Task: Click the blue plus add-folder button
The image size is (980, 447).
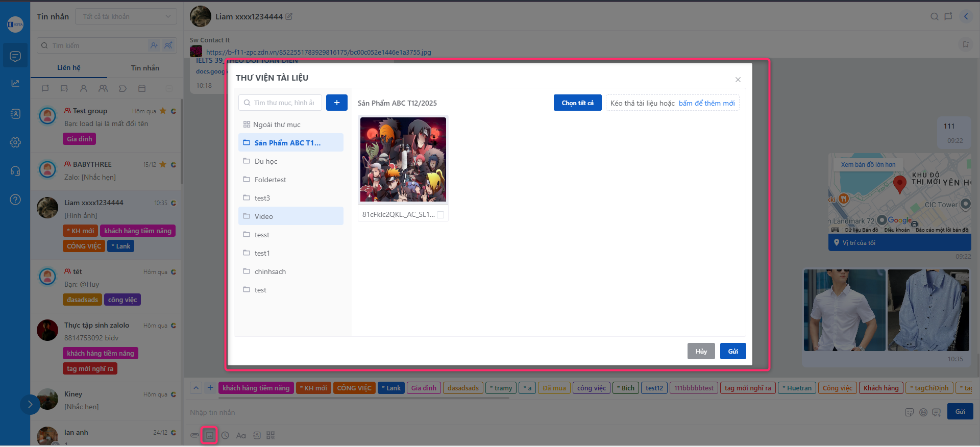Action: pos(336,103)
